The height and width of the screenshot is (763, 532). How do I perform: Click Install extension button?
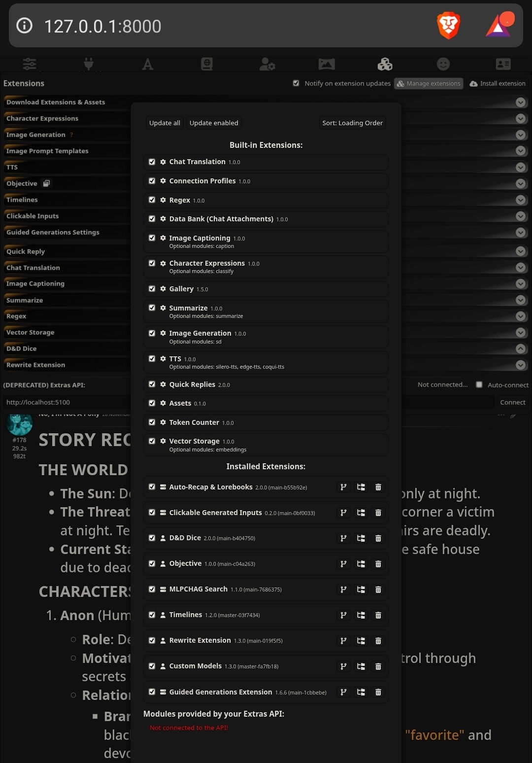(x=498, y=83)
